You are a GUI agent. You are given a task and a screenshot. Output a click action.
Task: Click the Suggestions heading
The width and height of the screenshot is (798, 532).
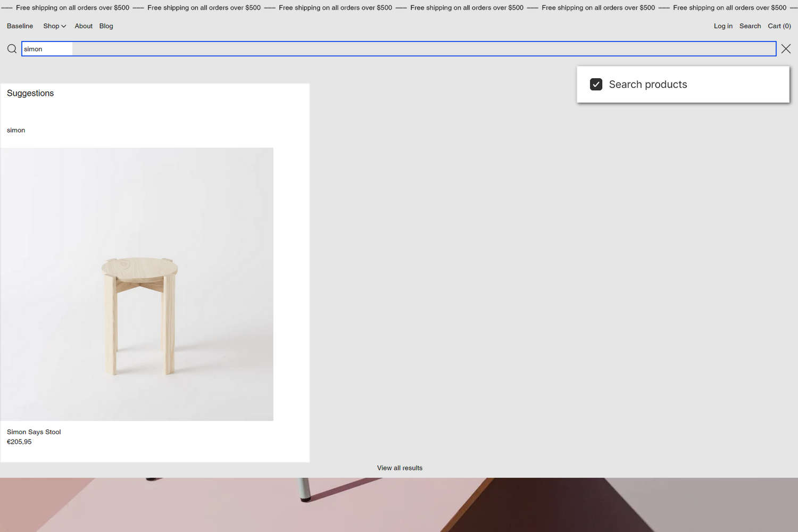30,93
